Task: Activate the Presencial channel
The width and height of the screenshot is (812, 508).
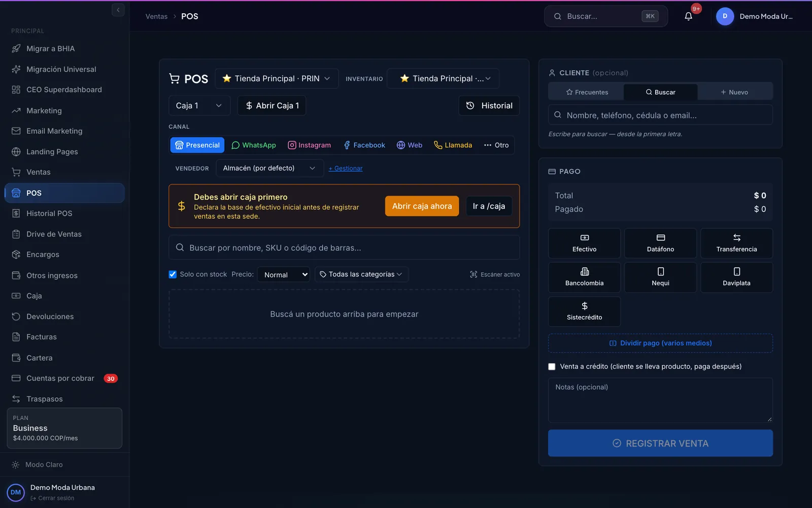Action: click(197, 145)
